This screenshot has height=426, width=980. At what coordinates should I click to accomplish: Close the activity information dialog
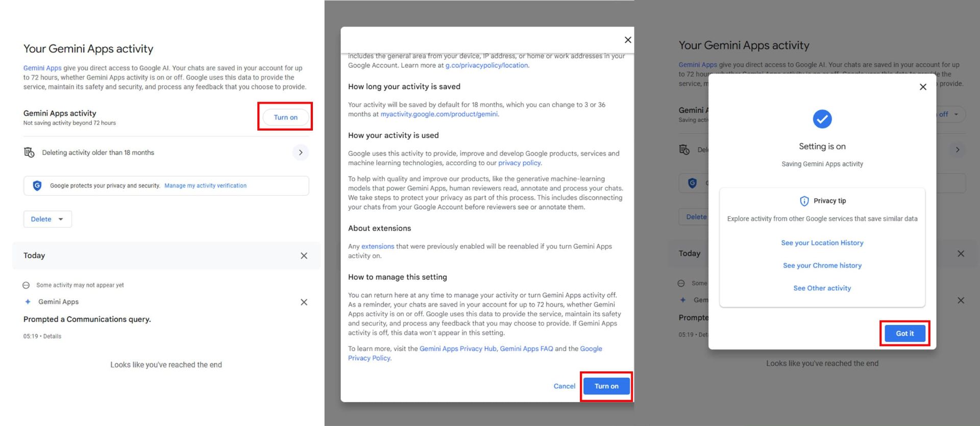[628, 40]
